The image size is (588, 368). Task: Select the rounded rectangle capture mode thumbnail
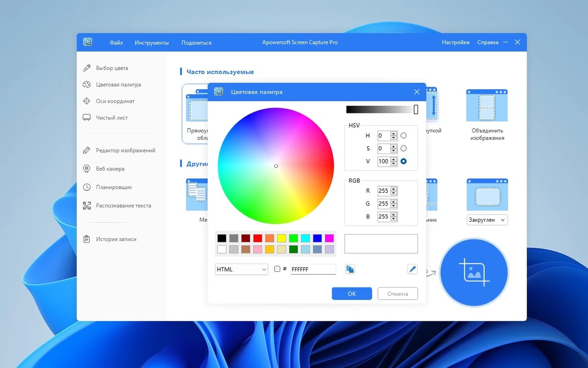point(487,194)
